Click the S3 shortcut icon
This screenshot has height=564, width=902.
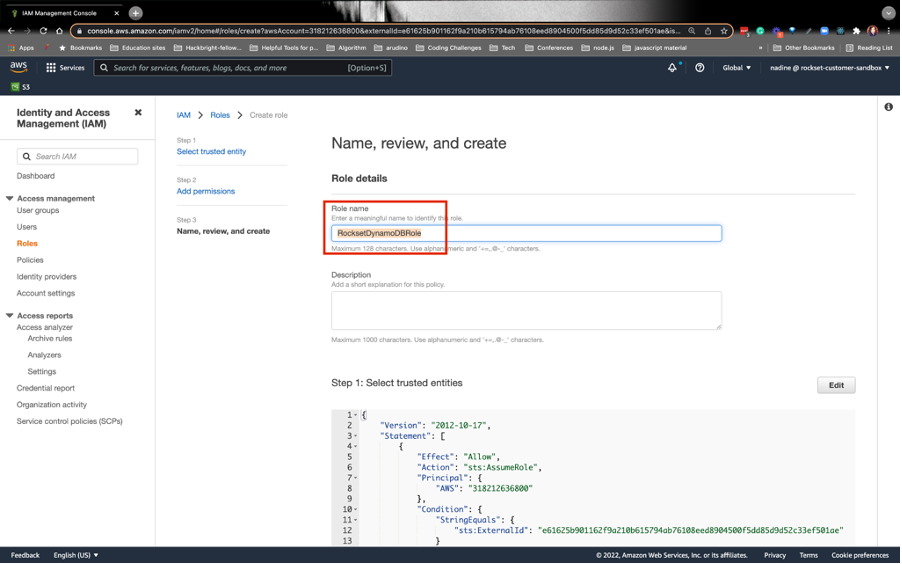click(x=15, y=87)
